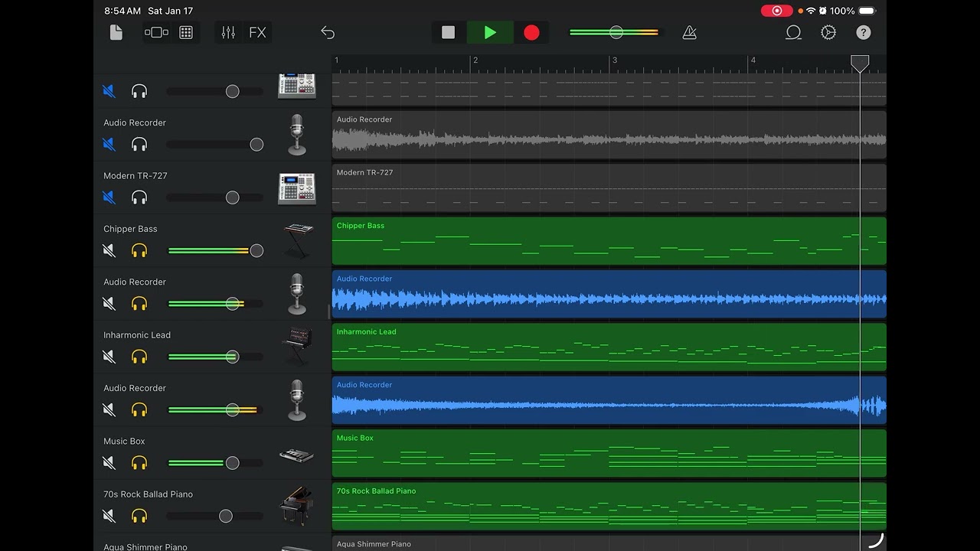
Task: Open song settings gear
Action: tap(828, 32)
